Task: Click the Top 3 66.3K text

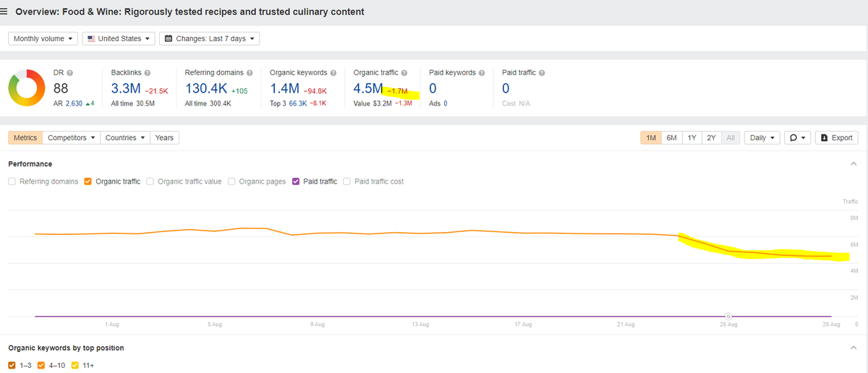Action: point(288,103)
